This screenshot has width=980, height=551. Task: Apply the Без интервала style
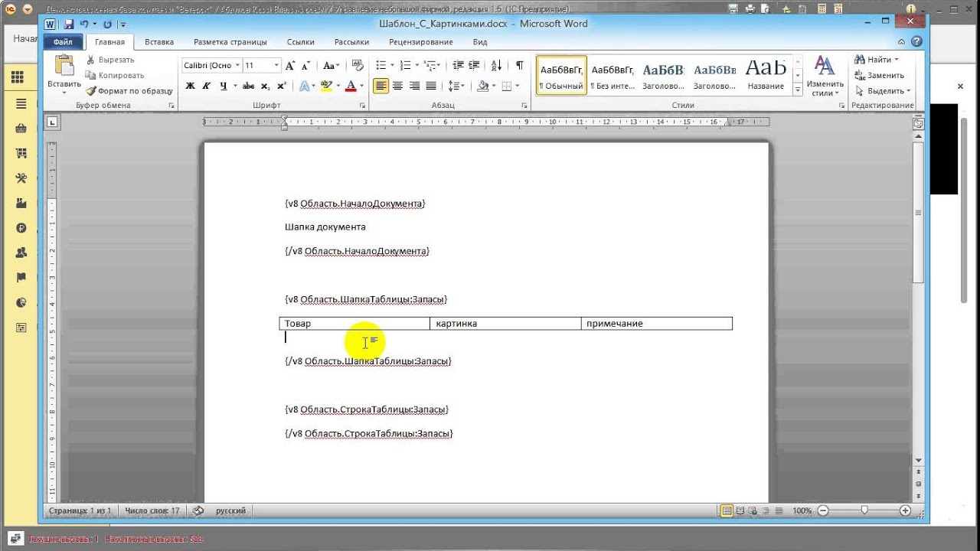(x=613, y=76)
